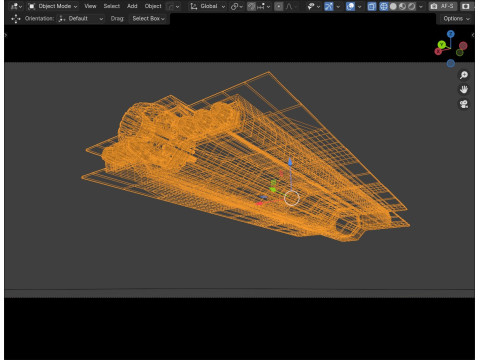The width and height of the screenshot is (480, 360).
Task: Open the overlays options arrow
Action: click(360, 6)
